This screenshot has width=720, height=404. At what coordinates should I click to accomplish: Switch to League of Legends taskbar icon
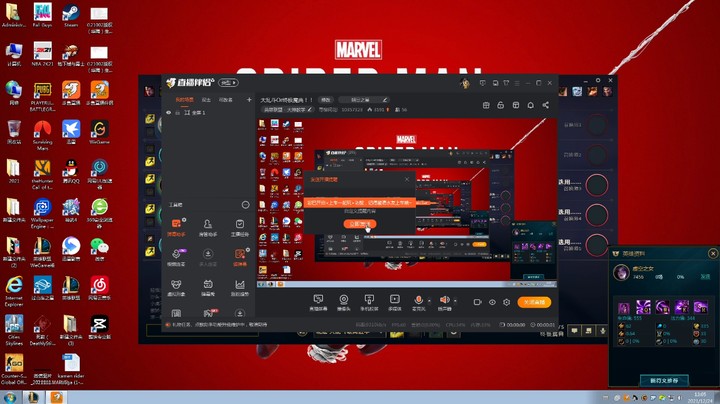(34, 397)
